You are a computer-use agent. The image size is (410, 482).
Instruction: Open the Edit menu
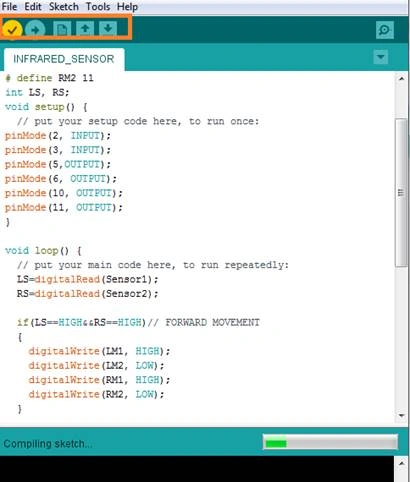33,7
